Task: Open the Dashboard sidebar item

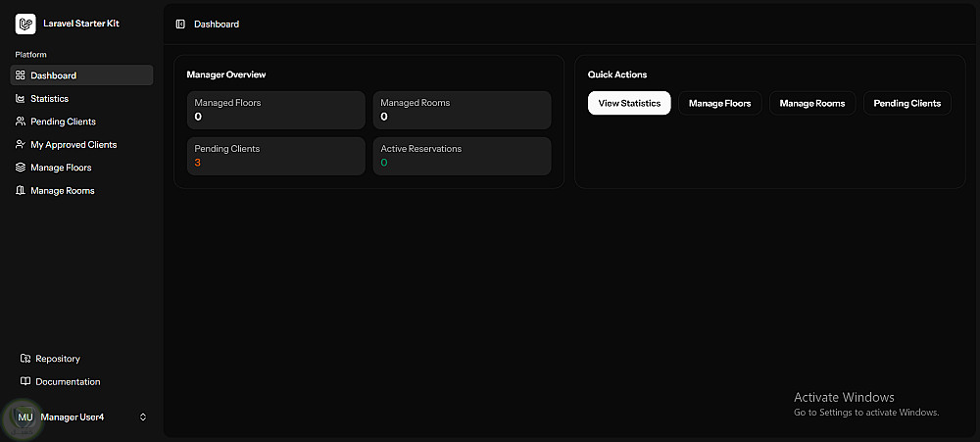Action: [x=82, y=75]
